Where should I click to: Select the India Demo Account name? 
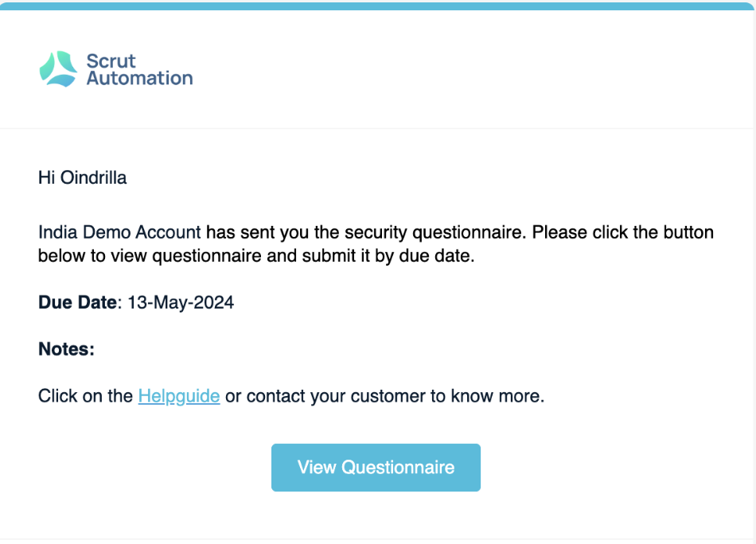click(x=119, y=232)
